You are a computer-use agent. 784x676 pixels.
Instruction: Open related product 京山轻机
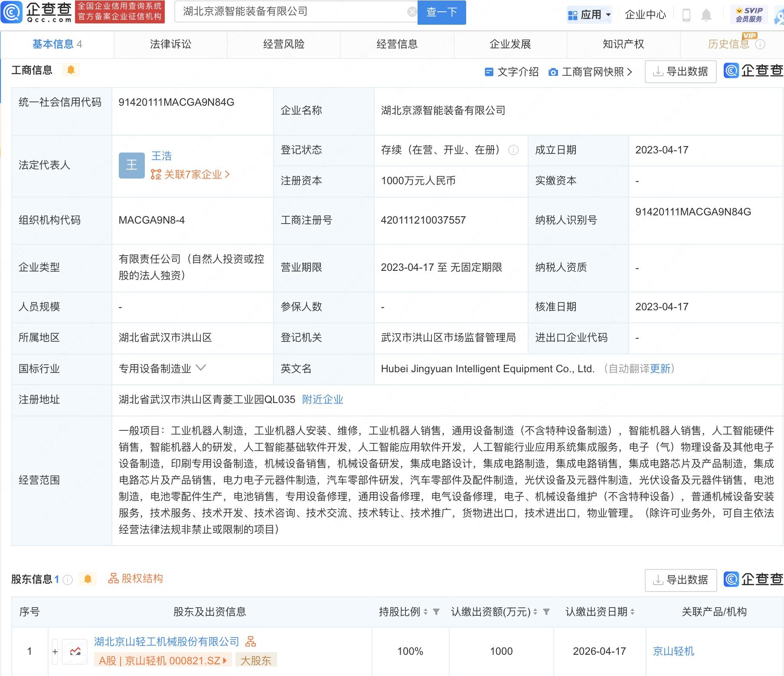pos(673,651)
